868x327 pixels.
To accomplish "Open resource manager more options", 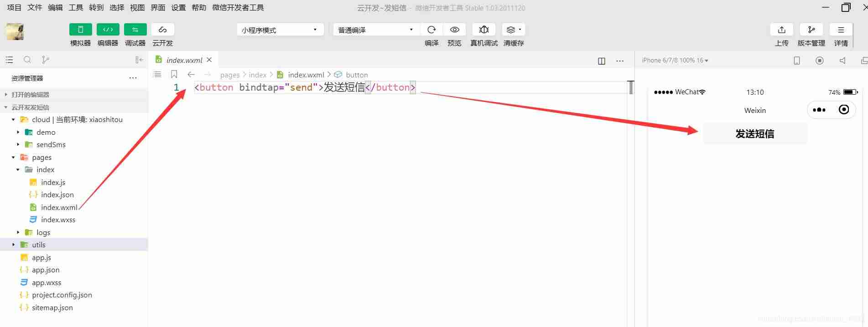I will [x=133, y=78].
